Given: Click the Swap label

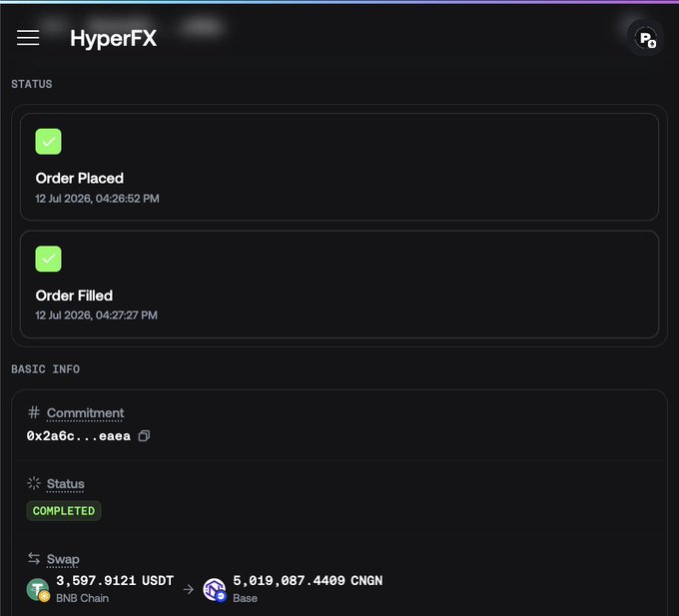Looking at the screenshot, I should click(63, 559).
